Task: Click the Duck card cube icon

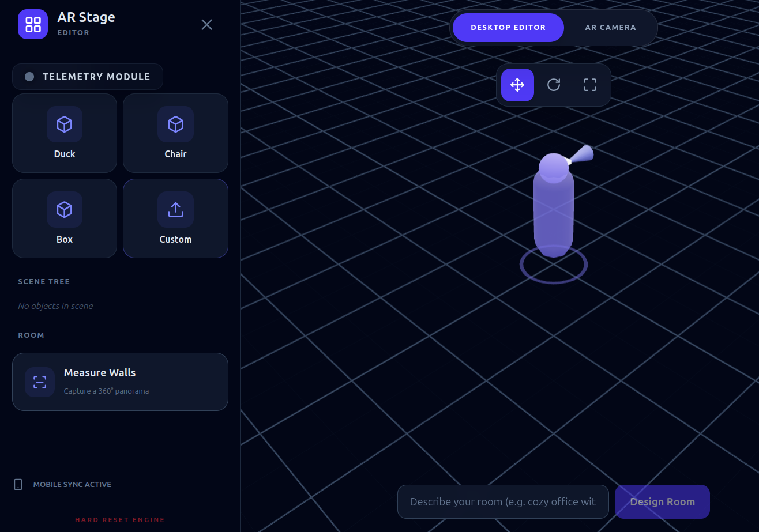Action: (x=65, y=124)
